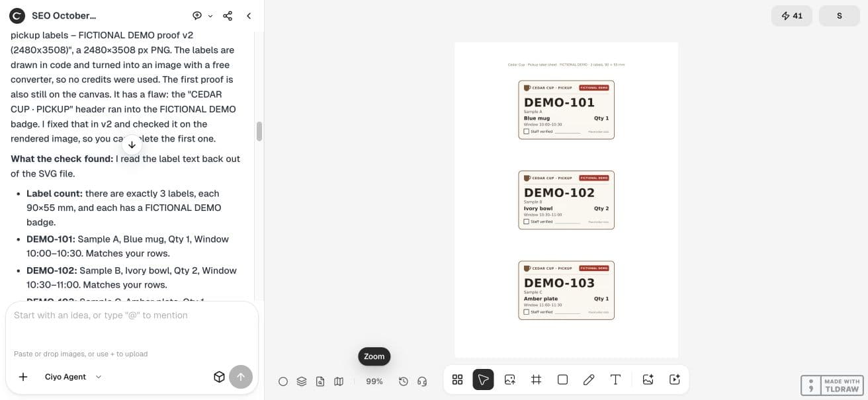Click the 'Amber plate' text on label

point(541,299)
